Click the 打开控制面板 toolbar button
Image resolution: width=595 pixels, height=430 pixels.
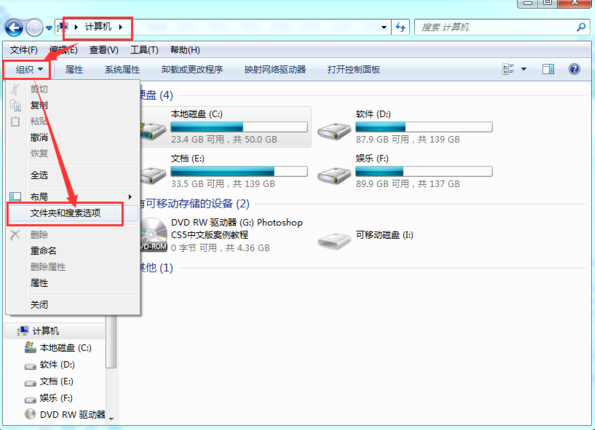coord(354,69)
